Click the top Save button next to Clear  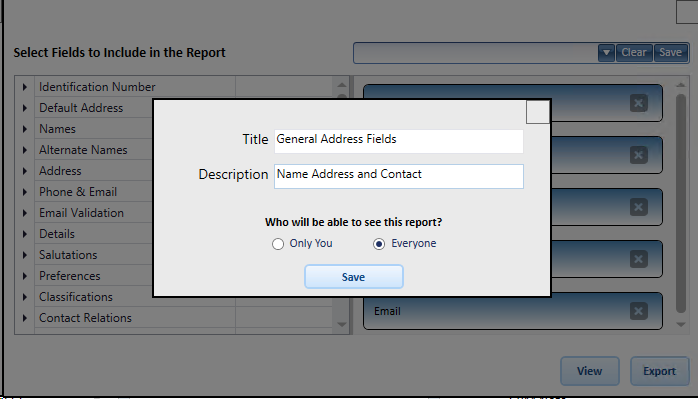click(670, 53)
